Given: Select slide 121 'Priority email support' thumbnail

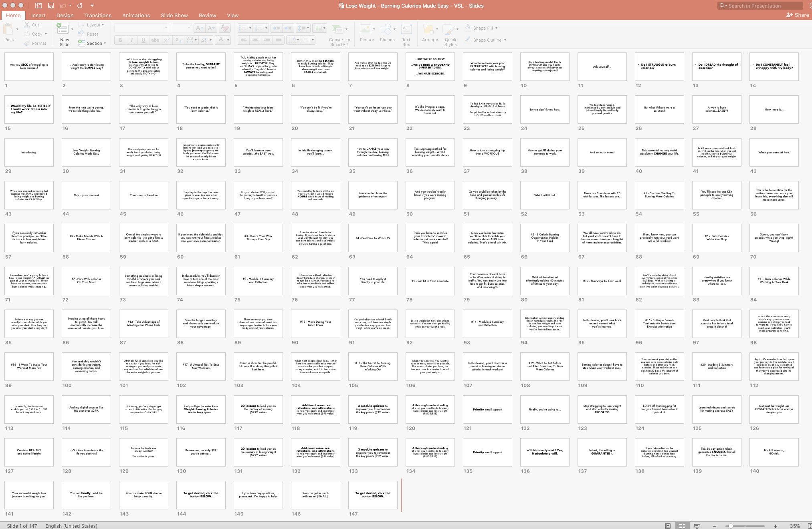Looking at the screenshot, I should (487, 409).
